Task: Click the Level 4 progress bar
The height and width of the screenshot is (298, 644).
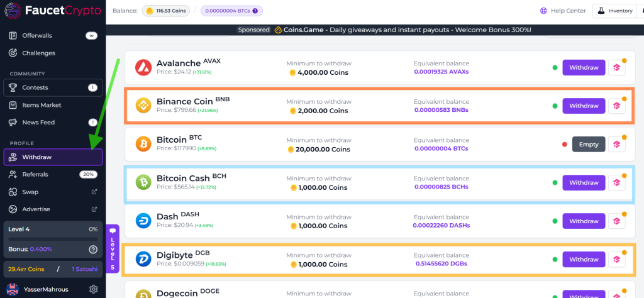Action: [x=53, y=239]
